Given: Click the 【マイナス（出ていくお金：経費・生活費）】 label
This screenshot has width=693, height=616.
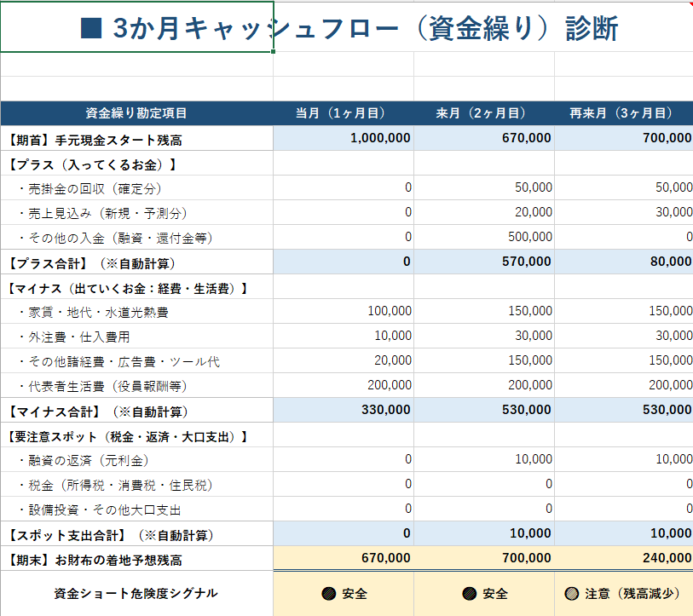Looking at the screenshot, I should coord(128,289).
